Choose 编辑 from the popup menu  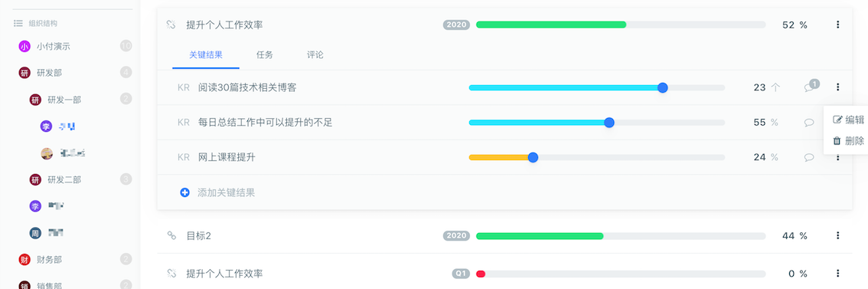click(848, 120)
